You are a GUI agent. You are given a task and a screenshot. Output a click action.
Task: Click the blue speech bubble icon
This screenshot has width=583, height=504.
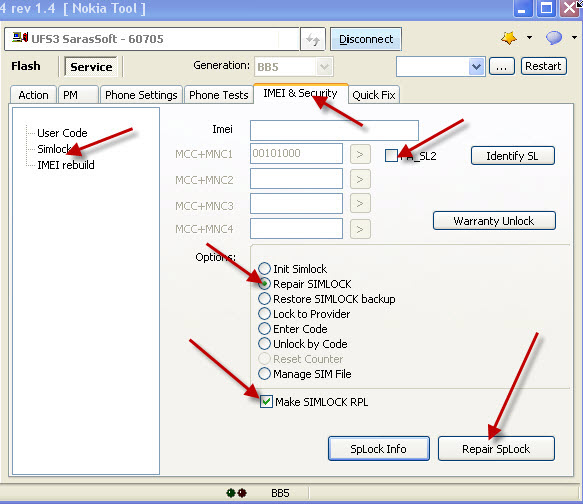coord(554,38)
